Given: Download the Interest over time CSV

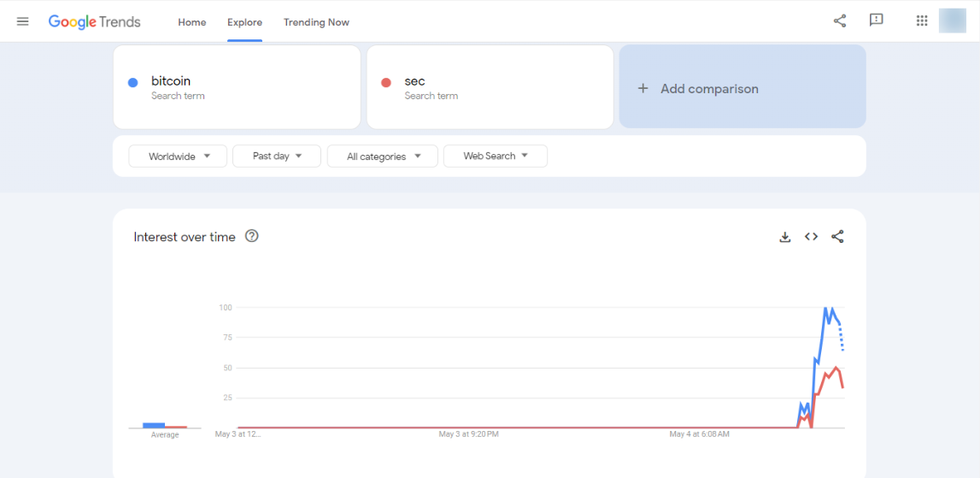Looking at the screenshot, I should [x=784, y=237].
